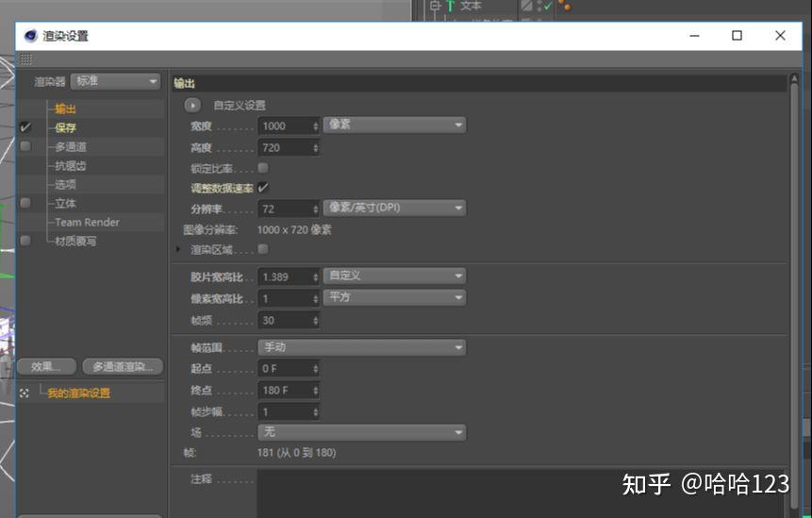Click the 高度 stepper arrows
The image size is (812, 518).
(315, 148)
